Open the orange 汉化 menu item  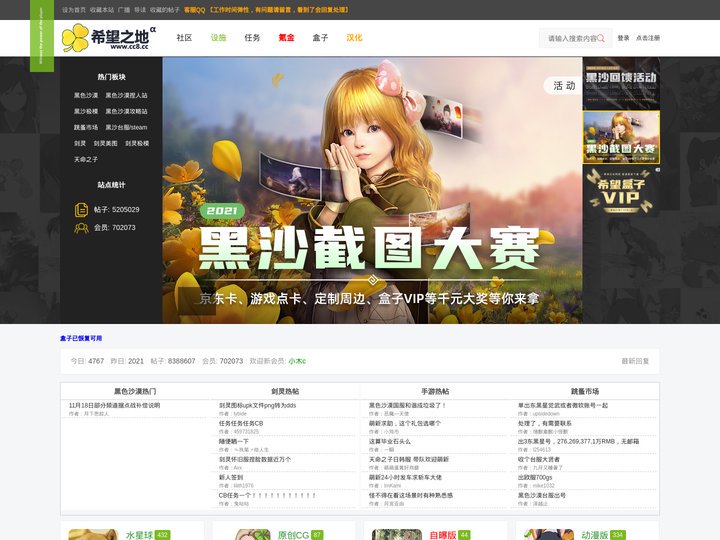point(354,38)
